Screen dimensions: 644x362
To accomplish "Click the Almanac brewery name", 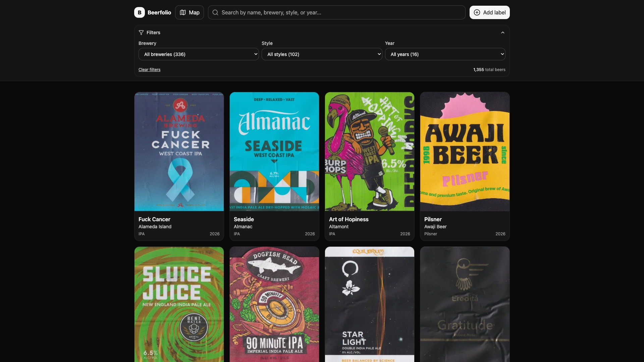I will click(243, 227).
